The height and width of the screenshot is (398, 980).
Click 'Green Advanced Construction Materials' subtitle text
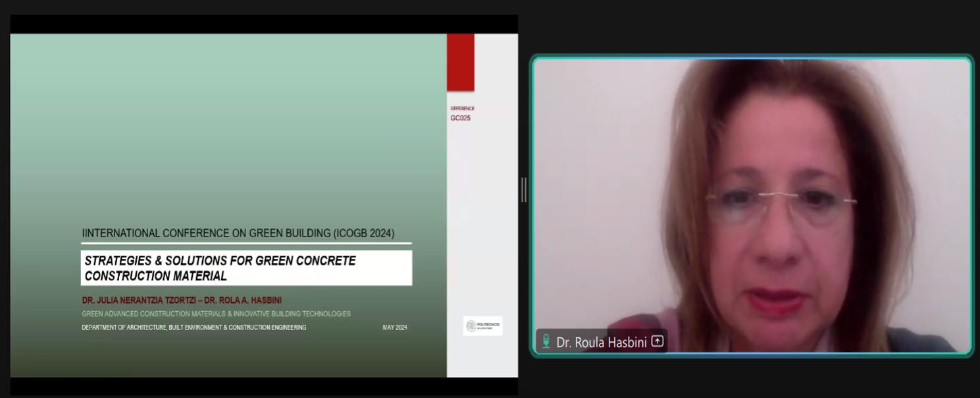[x=216, y=314]
